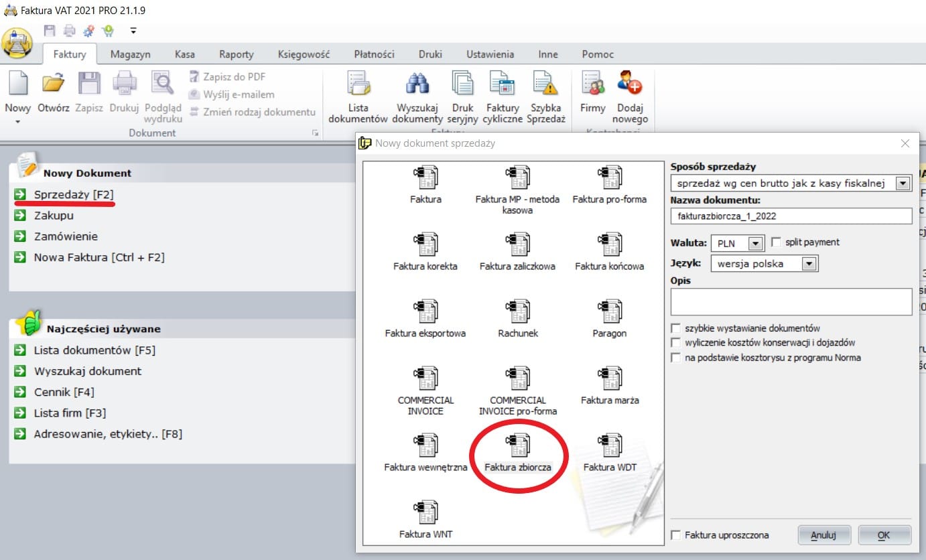This screenshot has width=926, height=560.
Task: Enable the split payment checkbox
Action: click(777, 242)
